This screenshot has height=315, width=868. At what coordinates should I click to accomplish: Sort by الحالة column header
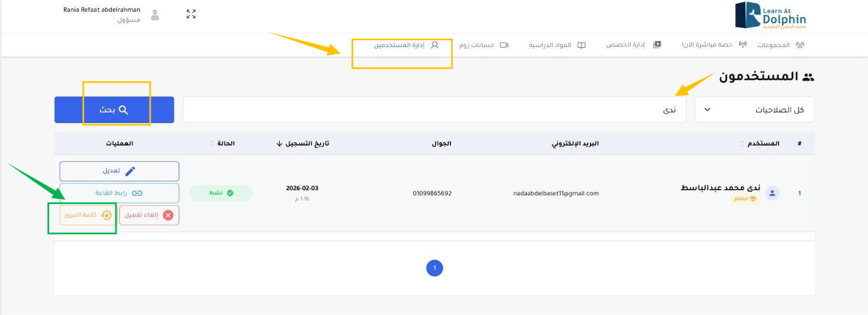coord(222,144)
